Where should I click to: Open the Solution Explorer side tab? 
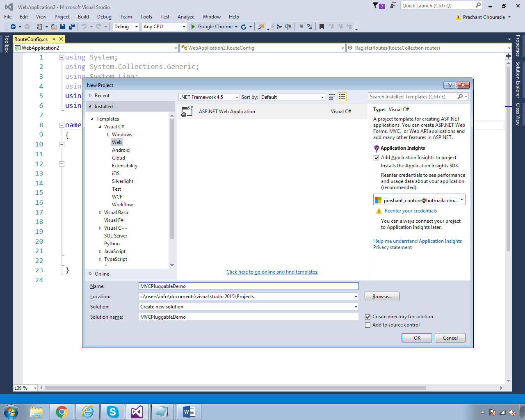[x=518, y=80]
